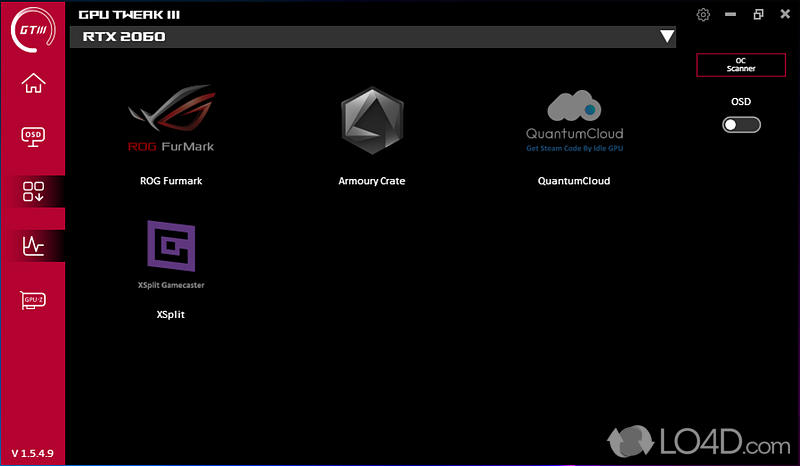Launch ROG FurMark logo icon
Viewport: 800px width, 466px height.
tap(171, 118)
